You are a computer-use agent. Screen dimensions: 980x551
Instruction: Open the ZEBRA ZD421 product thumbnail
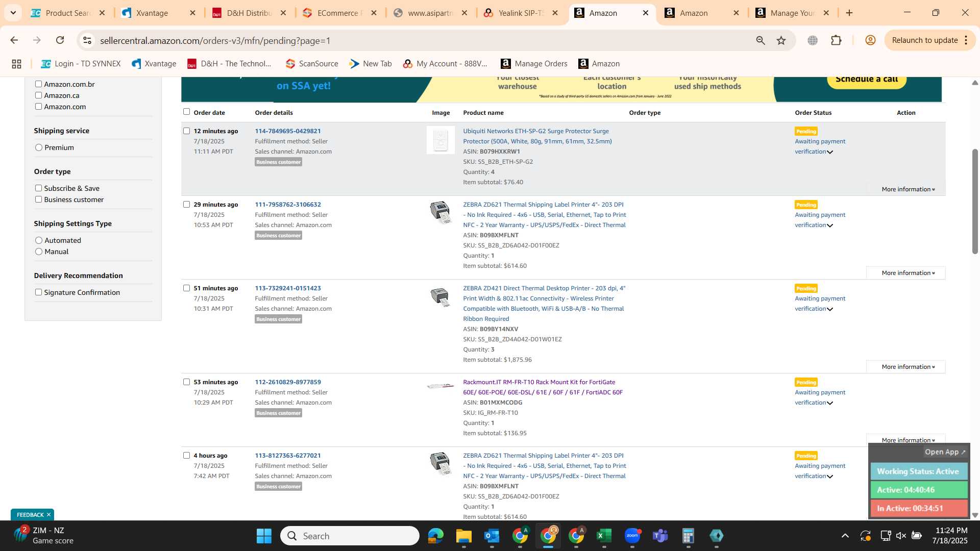(440, 297)
